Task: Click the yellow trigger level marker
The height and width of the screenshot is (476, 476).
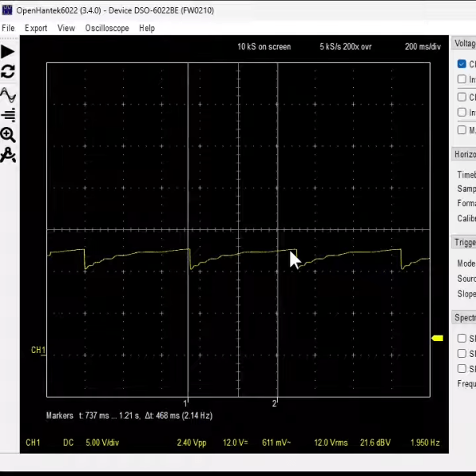Action: click(x=436, y=339)
